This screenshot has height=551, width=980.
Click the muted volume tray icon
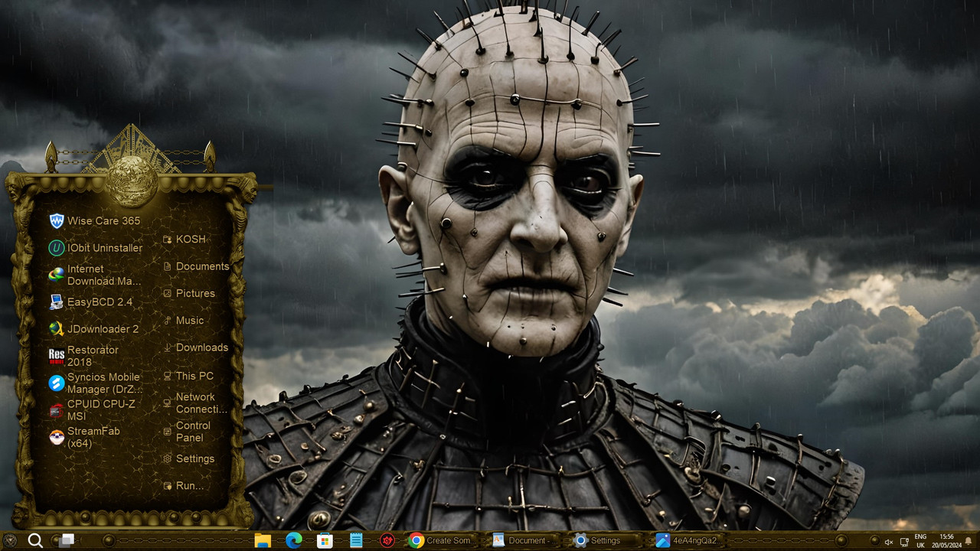889,541
